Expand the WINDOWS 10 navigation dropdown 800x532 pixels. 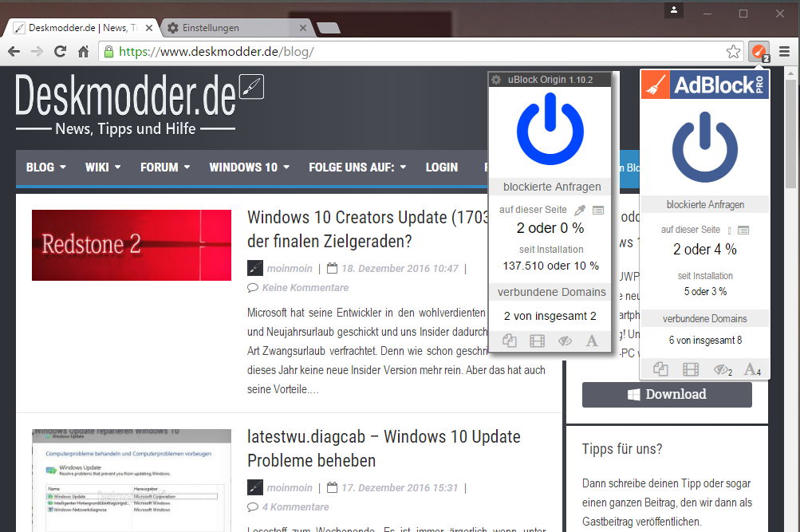click(250, 167)
